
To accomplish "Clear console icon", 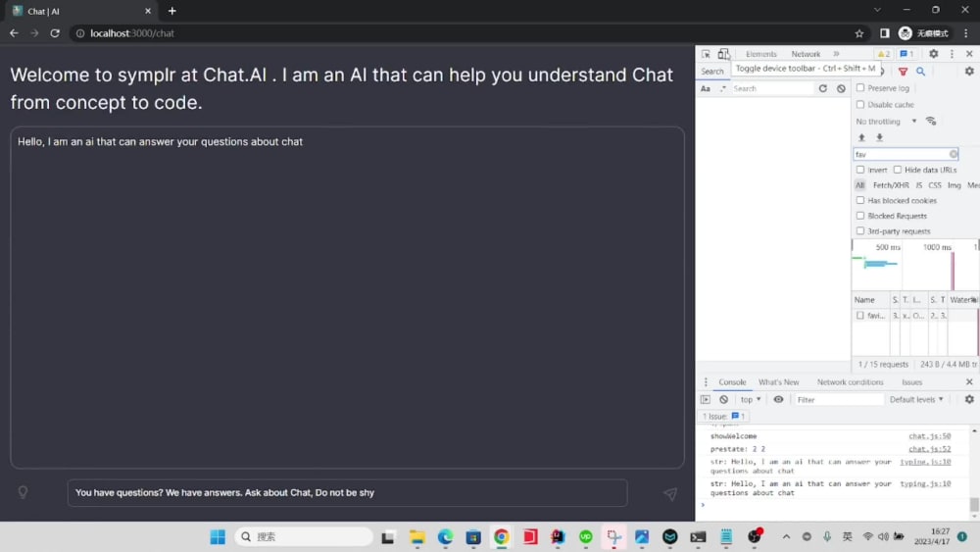I will [x=724, y=399].
